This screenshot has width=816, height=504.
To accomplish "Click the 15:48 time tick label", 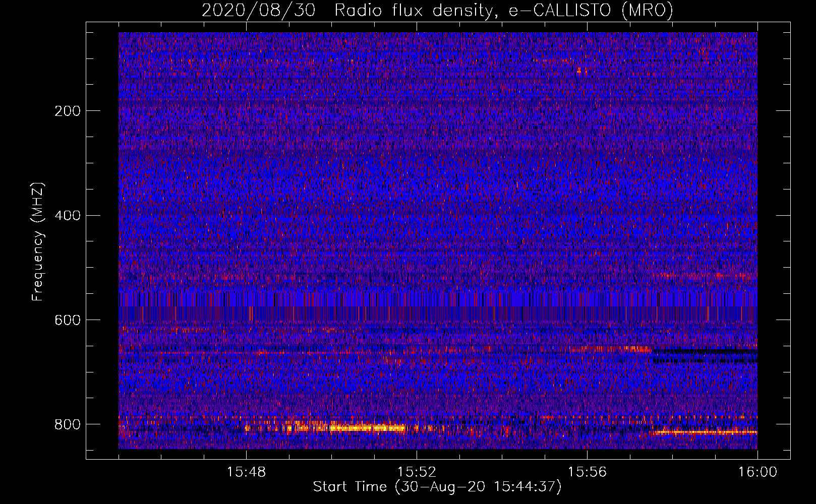I will pyautogui.click(x=247, y=472).
